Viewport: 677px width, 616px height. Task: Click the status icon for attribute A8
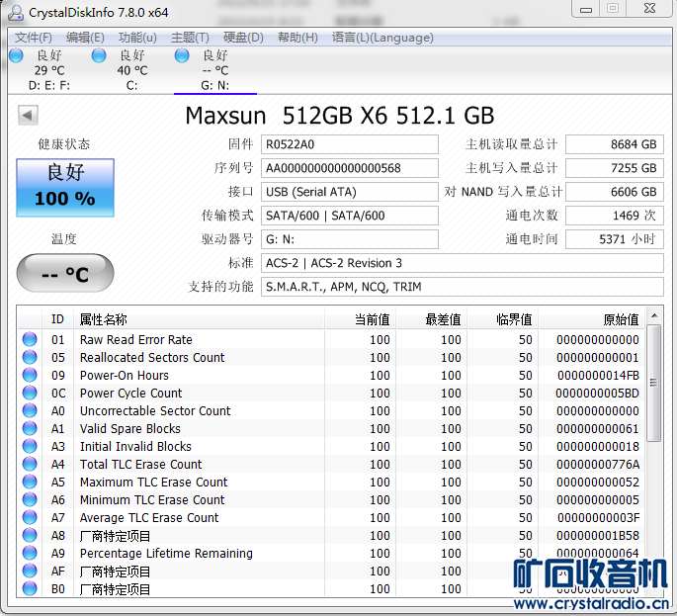click(x=30, y=535)
